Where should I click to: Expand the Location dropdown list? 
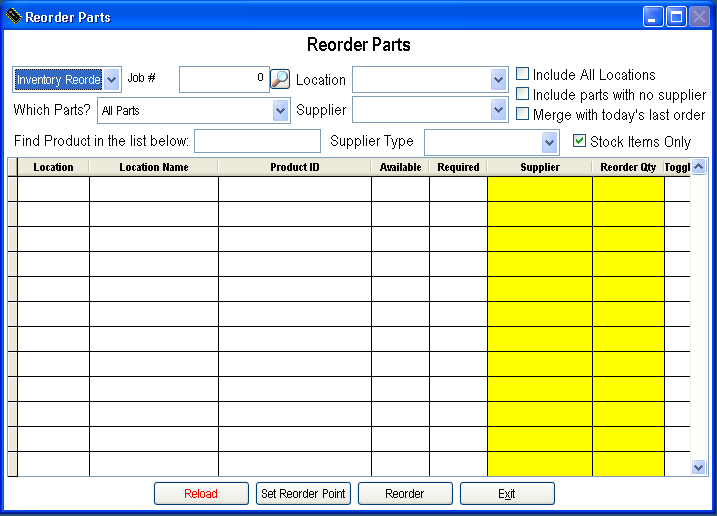[x=499, y=80]
